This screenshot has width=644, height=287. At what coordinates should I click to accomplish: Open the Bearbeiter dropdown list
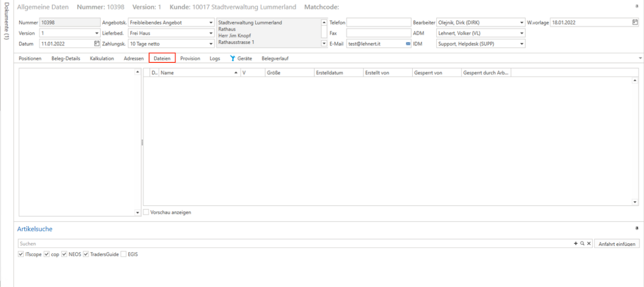pyautogui.click(x=522, y=22)
